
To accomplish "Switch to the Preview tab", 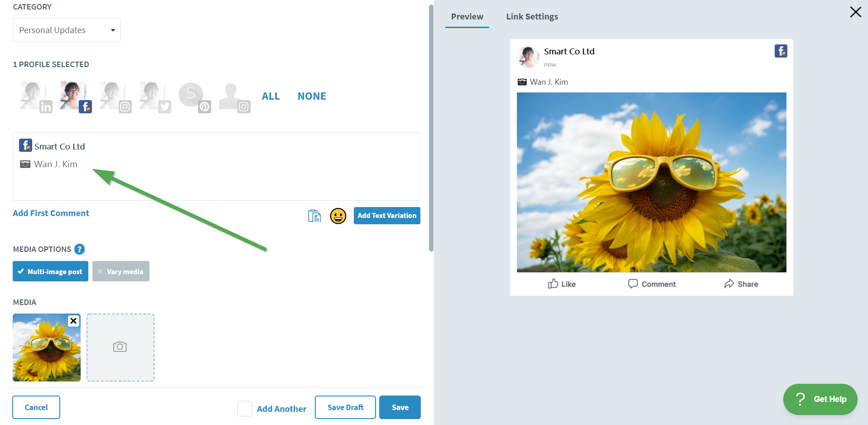I will point(467,16).
